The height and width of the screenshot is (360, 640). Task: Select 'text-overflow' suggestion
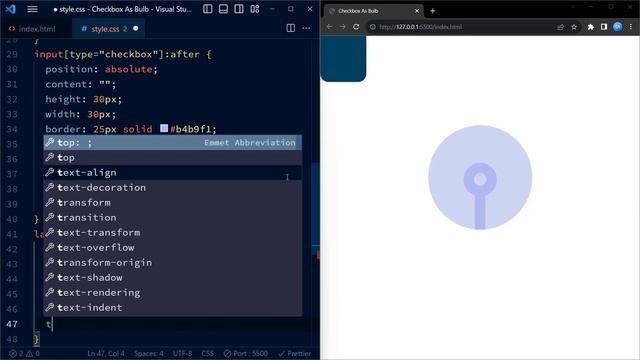tap(173, 247)
